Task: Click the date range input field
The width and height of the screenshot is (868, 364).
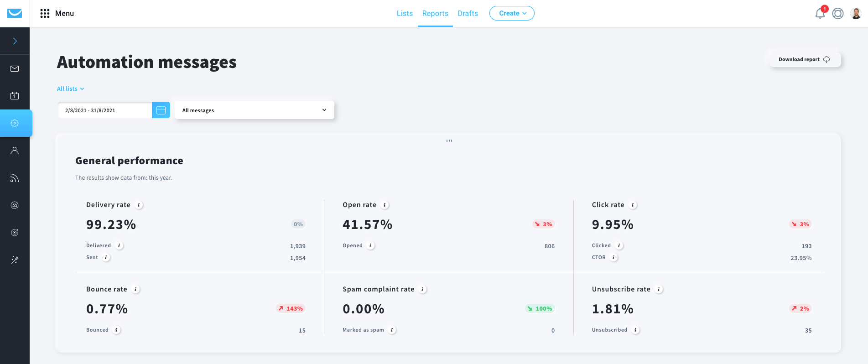Action: [x=105, y=110]
